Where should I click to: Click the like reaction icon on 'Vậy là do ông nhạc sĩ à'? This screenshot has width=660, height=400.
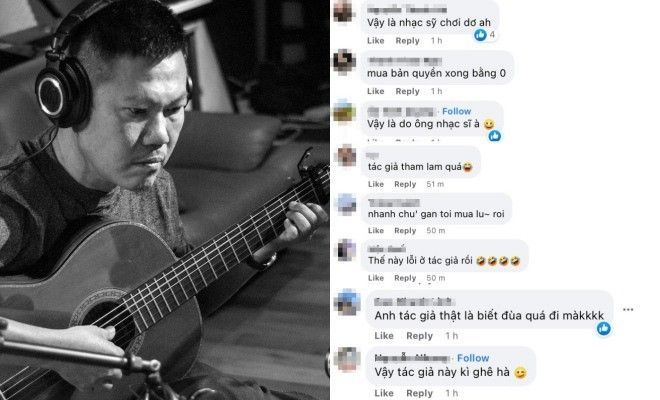[x=495, y=136]
